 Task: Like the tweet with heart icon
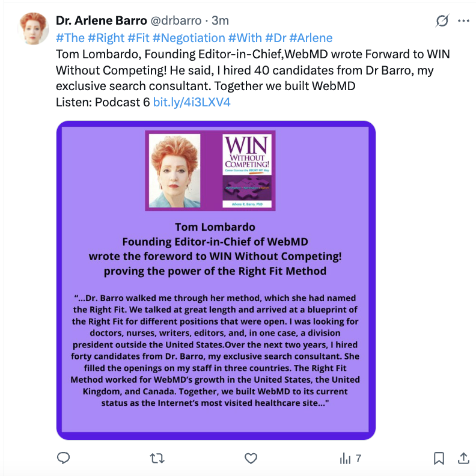tap(251, 459)
